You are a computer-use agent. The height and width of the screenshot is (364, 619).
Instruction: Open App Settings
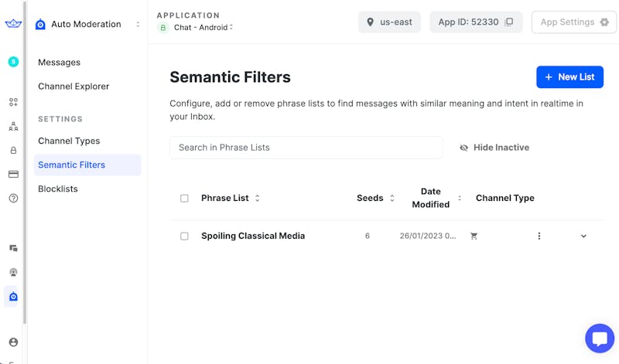point(573,22)
